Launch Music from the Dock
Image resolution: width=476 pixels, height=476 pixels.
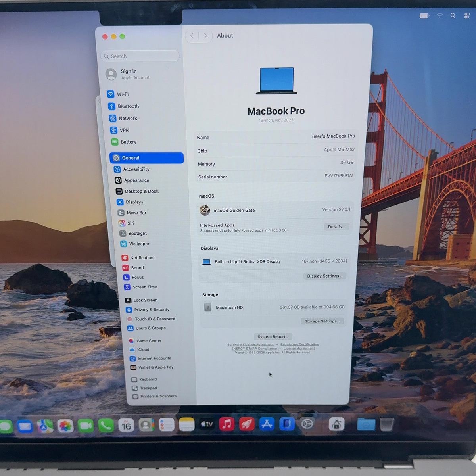tap(226, 424)
